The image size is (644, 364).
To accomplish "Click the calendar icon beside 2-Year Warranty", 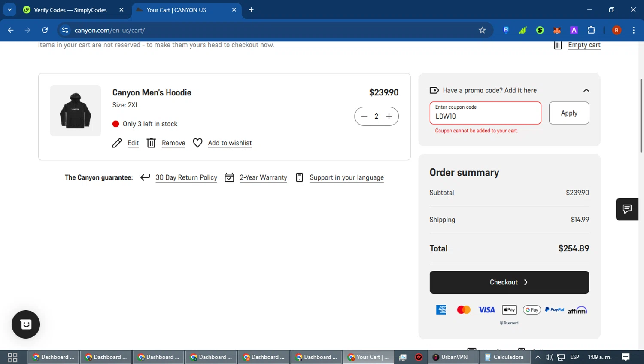I will (229, 177).
